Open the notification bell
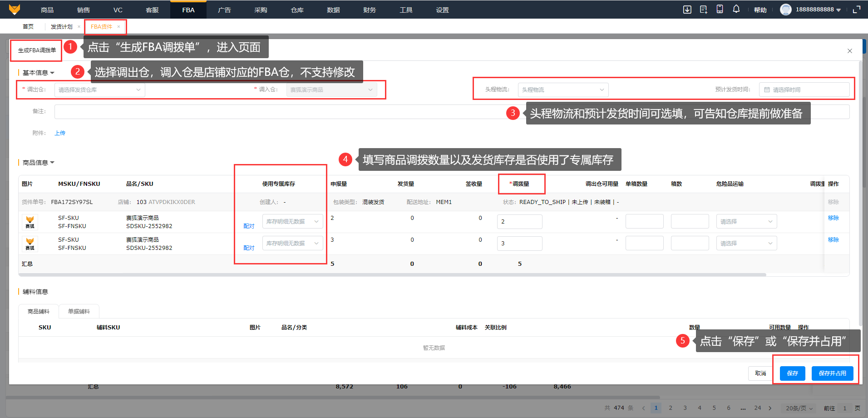 [x=736, y=10]
